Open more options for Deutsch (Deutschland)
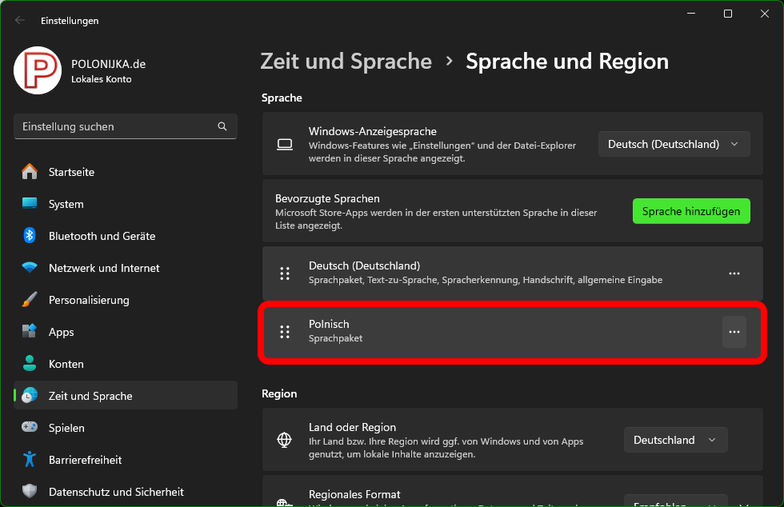 coord(734,273)
